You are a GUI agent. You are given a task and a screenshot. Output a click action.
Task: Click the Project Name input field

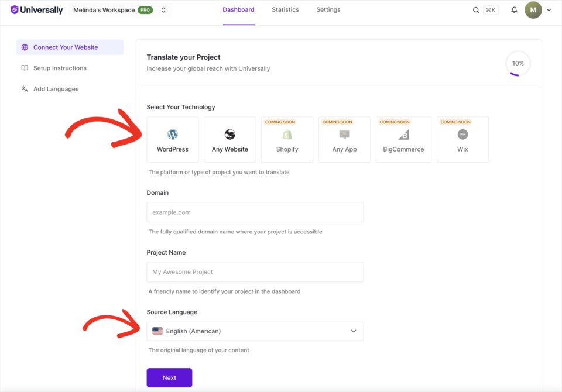pyautogui.click(x=255, y=272)
